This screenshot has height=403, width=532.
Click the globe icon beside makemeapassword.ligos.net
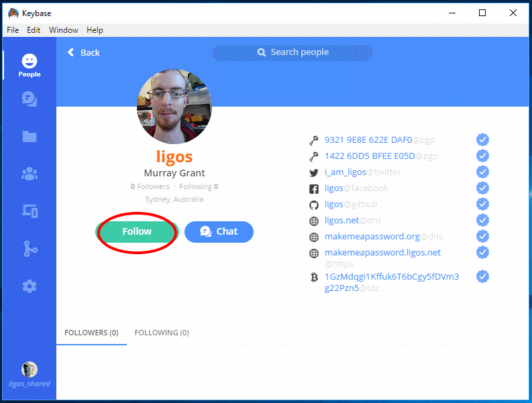tap(314, 253)
